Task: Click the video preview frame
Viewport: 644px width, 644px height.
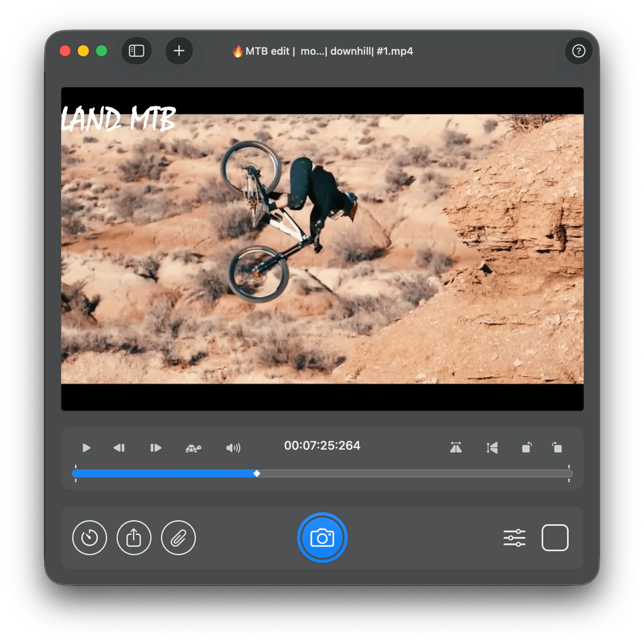Action: pos(322,249)
